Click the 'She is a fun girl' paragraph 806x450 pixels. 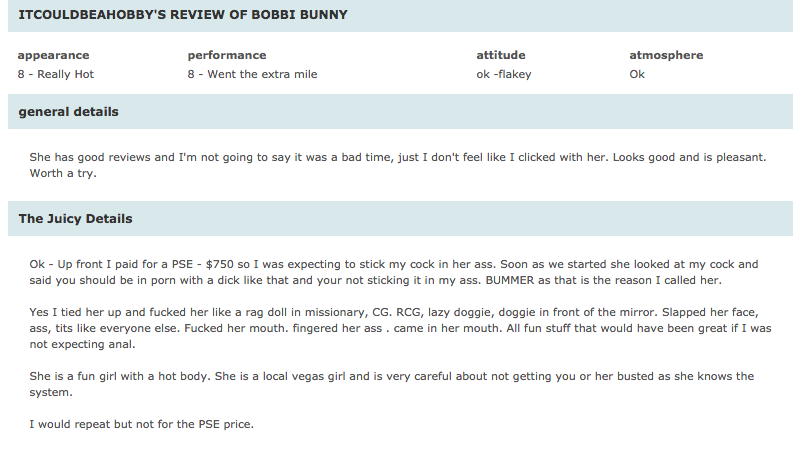(392, 384)
